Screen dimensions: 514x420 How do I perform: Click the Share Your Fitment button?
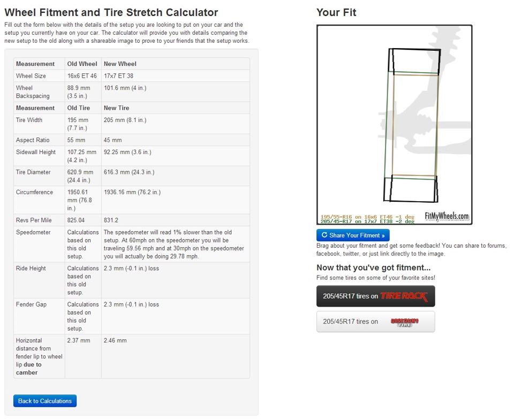pyautogui.click(x=353, y=235)
